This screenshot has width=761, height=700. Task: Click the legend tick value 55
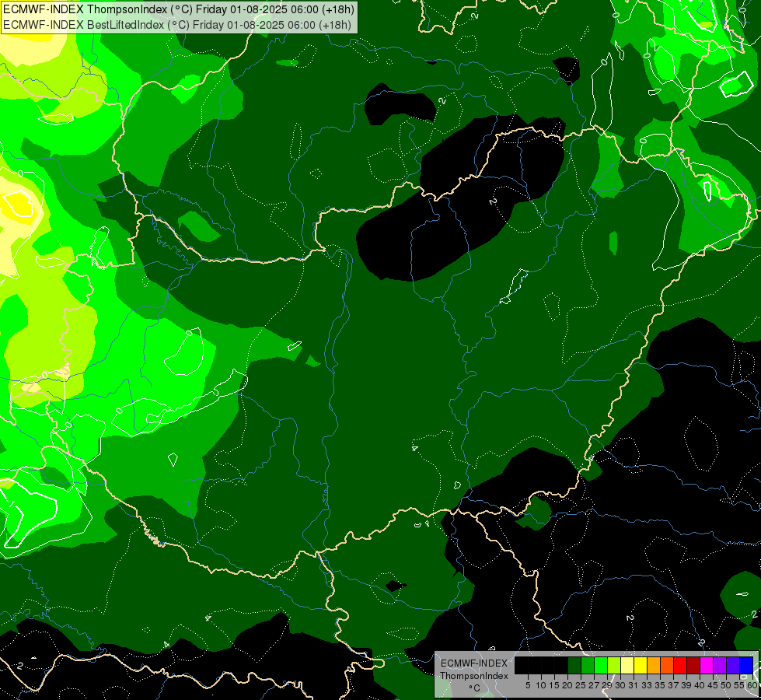point(739,685)
